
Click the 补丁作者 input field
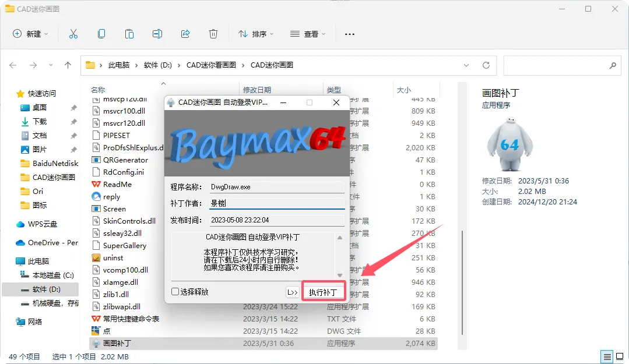point(277,203)
